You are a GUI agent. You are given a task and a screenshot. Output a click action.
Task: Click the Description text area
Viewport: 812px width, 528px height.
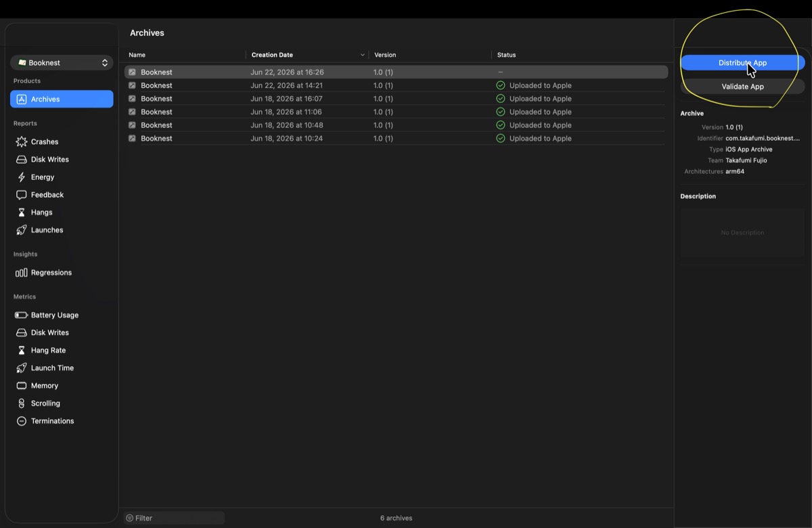tap(742, 232)
